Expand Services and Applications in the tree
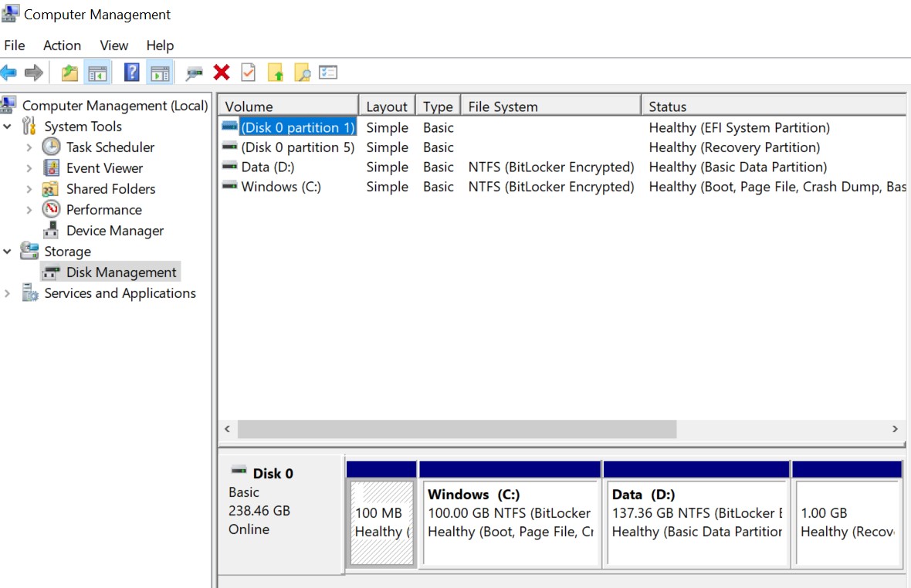911x588 pixels. point(8,293)
